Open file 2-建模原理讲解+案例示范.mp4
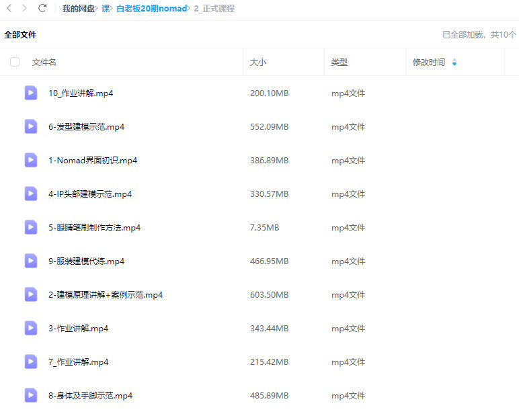 click(x=106, y=295)
